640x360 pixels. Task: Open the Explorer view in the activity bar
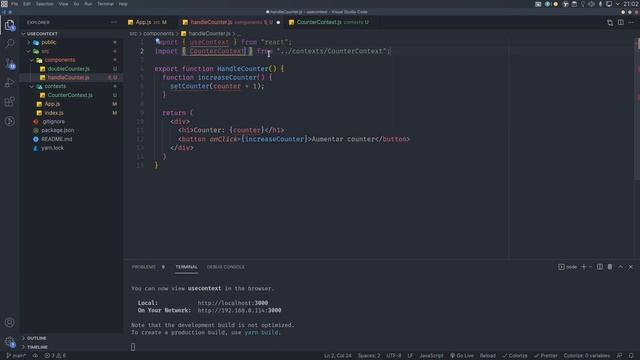[x=10, y=25]
